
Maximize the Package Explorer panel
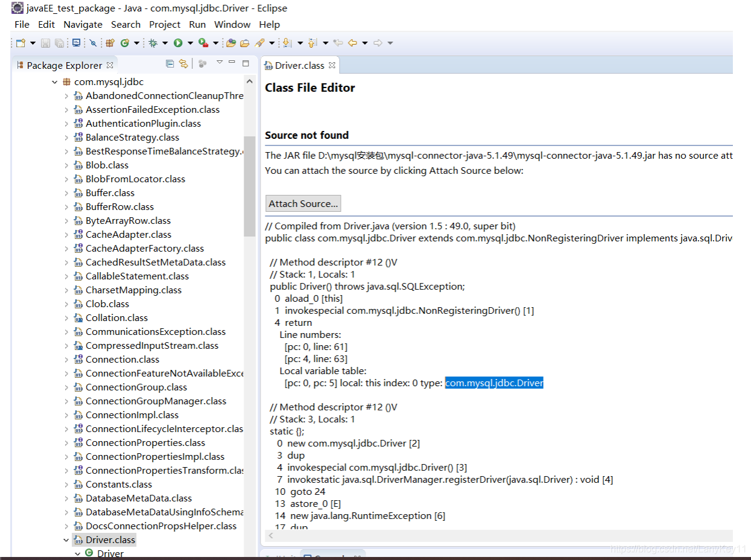[x=246, y=63]
